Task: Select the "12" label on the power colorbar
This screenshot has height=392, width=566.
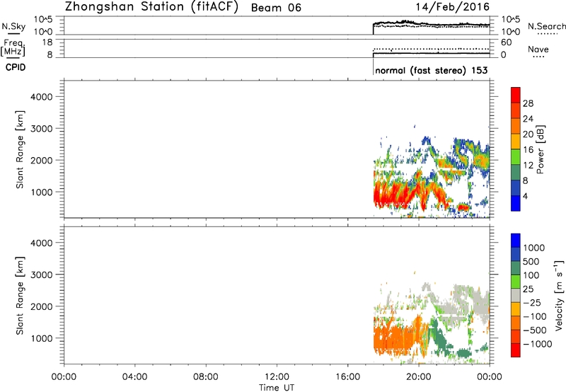Action: [x=528, y=166]
